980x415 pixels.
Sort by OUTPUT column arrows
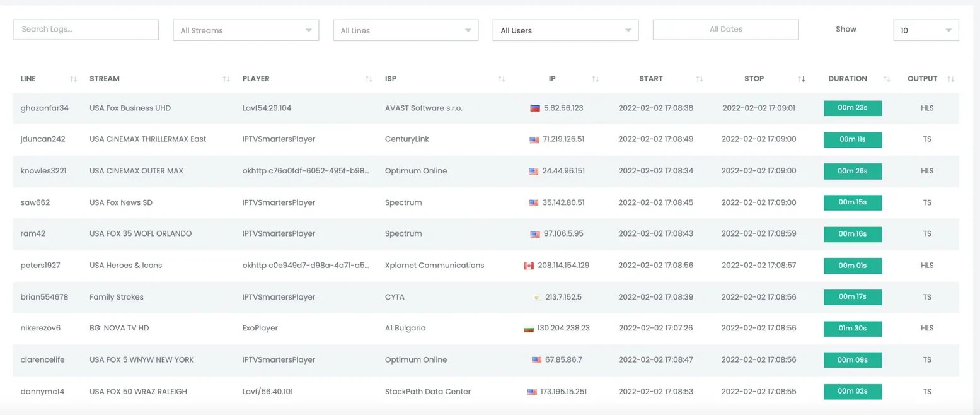pyautogui.click(x=951, y=79)
